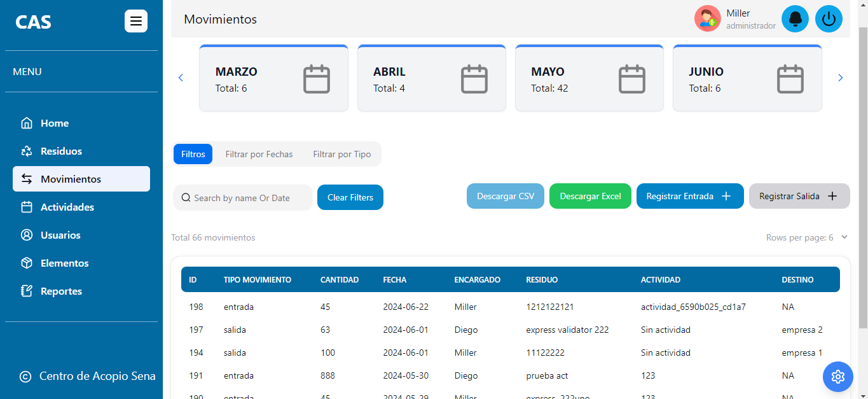Download data with Descargar Excel
The height and width of the screenshot is (399, 868).
coord(590,196)
